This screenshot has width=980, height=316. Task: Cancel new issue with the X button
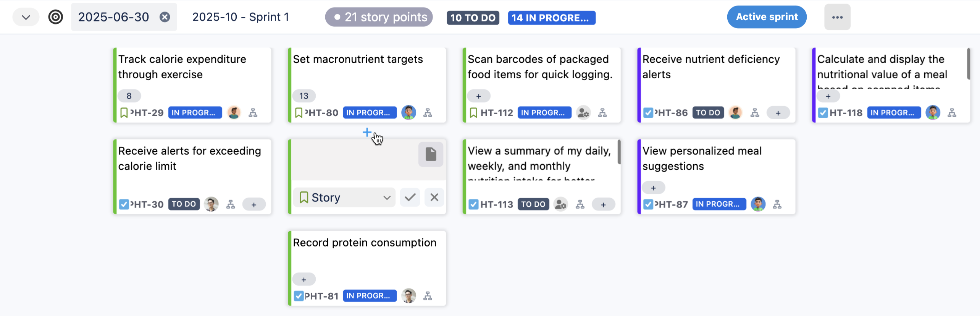(x=434, y=197)
